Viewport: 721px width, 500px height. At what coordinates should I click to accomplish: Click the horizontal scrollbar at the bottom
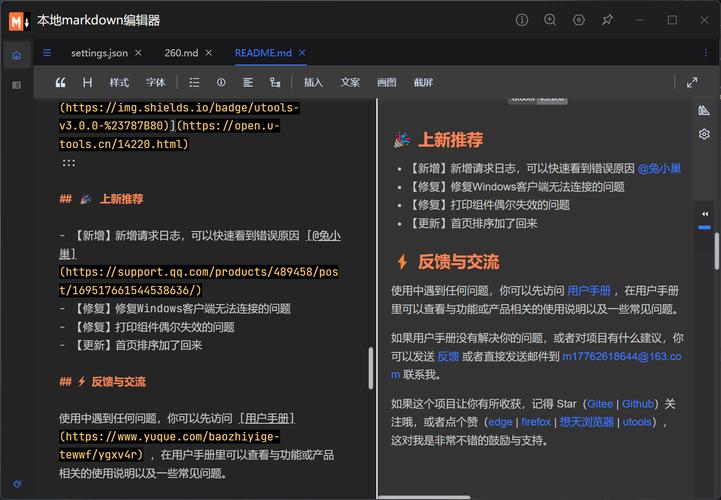pos(424,497)
